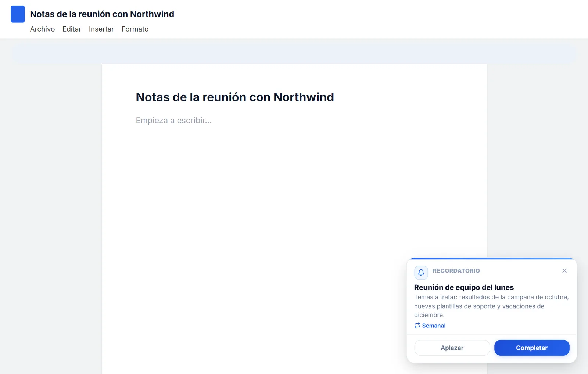
Task: Click the Aplazar button
Action: click(x=452, y=348)
